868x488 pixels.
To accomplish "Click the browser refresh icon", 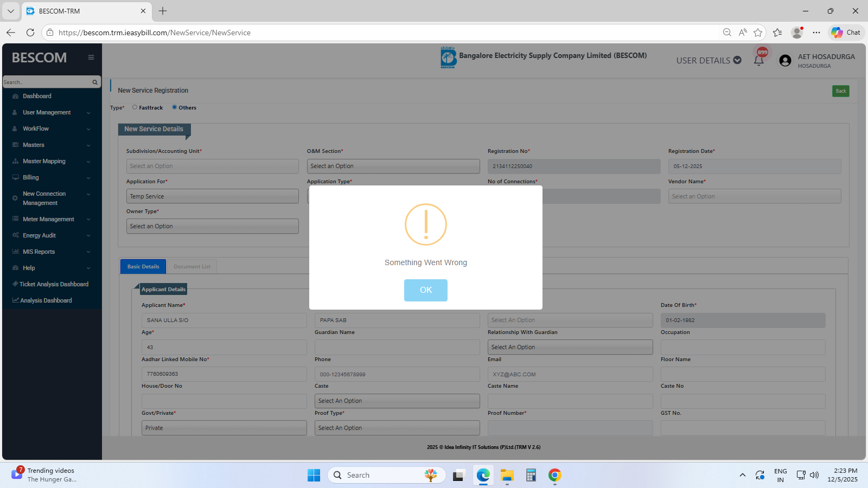I will pos(30,33).
